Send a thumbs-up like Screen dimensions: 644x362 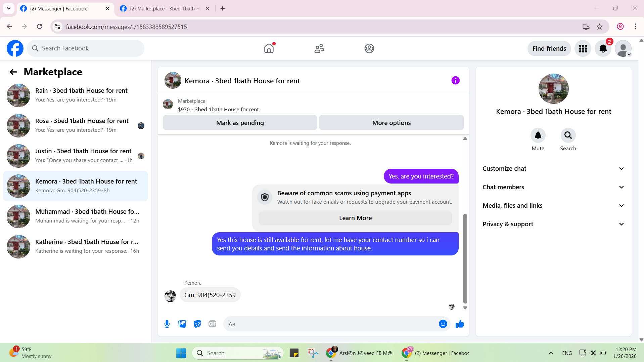point(460,324)
